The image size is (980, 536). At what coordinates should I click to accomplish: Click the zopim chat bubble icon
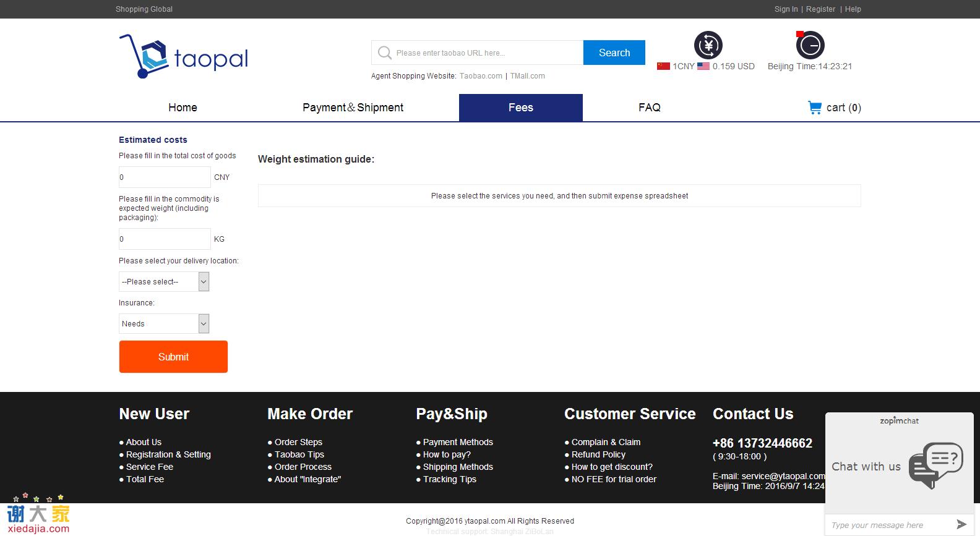tap(935, 465)
